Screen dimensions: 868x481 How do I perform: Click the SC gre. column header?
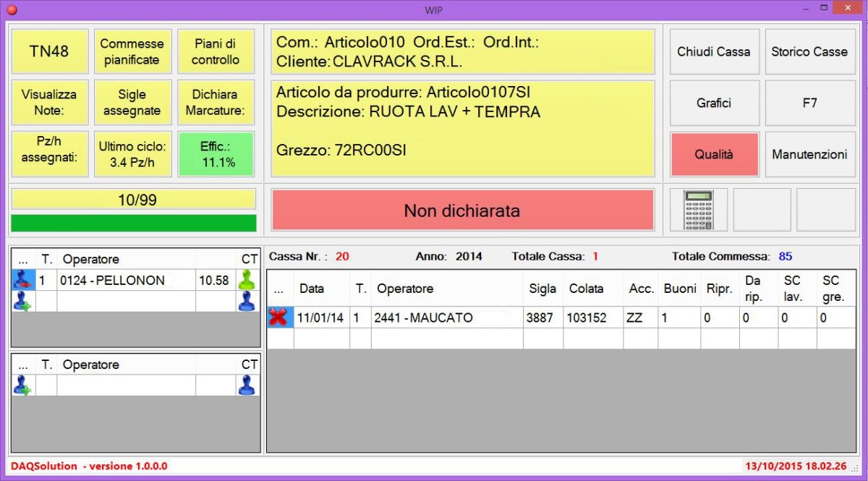[x=836, y=289]
